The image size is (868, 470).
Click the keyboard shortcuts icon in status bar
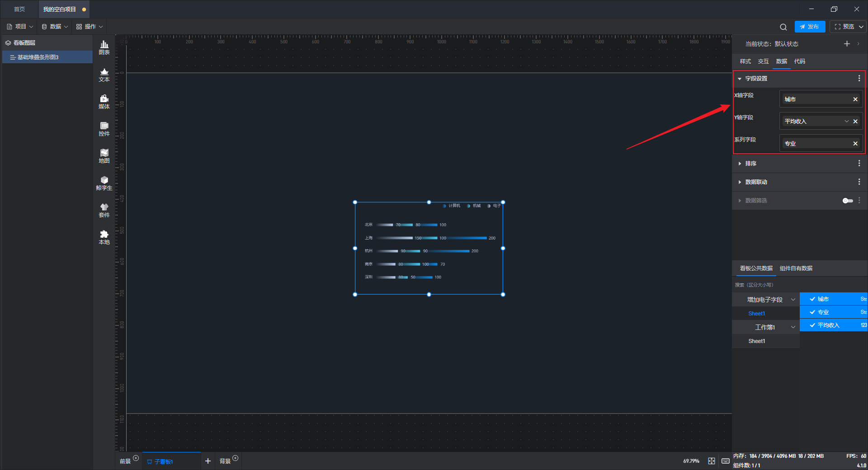[x=726, y=461]
